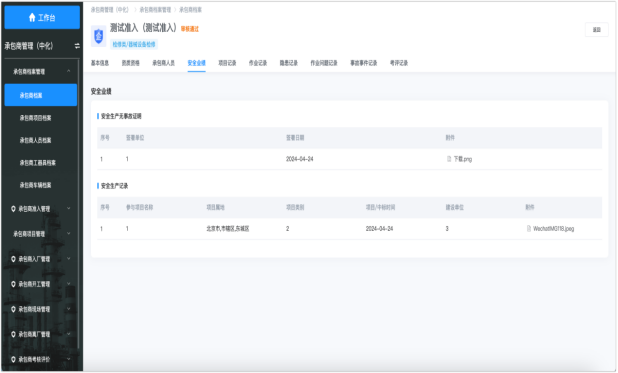The image size is (618, 373).
Task: Switch to the 基本信息 tab
Action: 100,63
